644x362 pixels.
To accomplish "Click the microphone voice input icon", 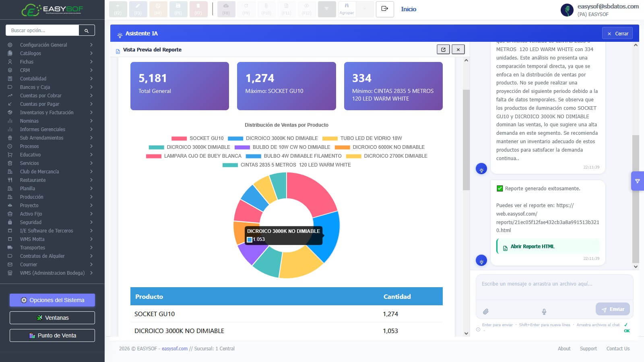I will click(x=544, y=311).
